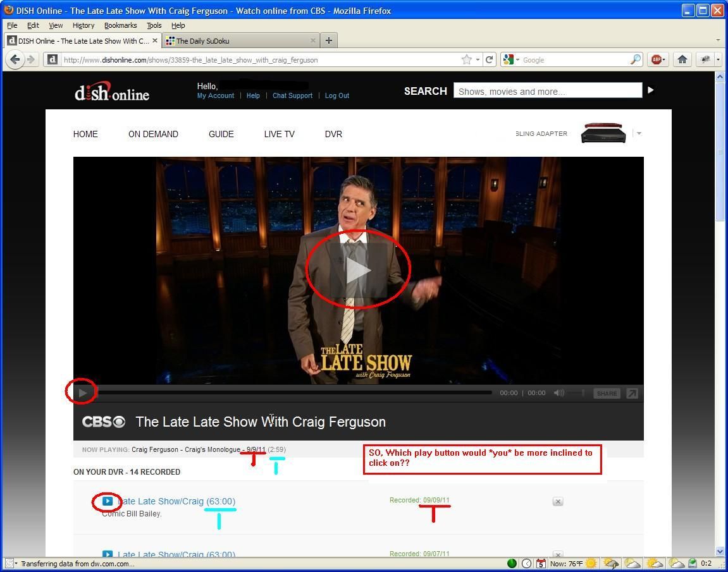Expand the Sling Adapter receiver dropdown
This screenshot has height=572, width=728.
(639, 133)
